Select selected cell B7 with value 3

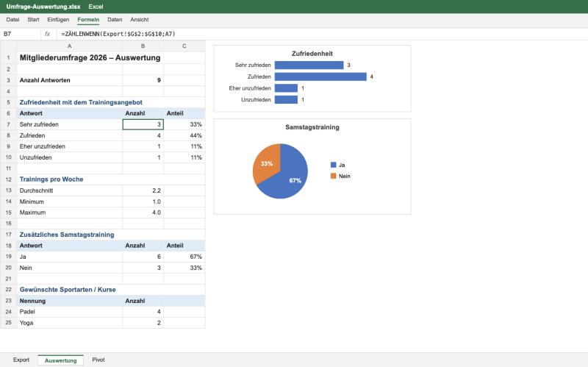(143, 124)
